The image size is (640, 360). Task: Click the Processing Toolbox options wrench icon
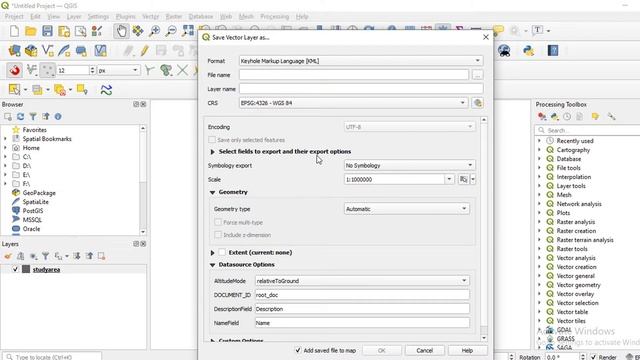(x=611, y=117)
